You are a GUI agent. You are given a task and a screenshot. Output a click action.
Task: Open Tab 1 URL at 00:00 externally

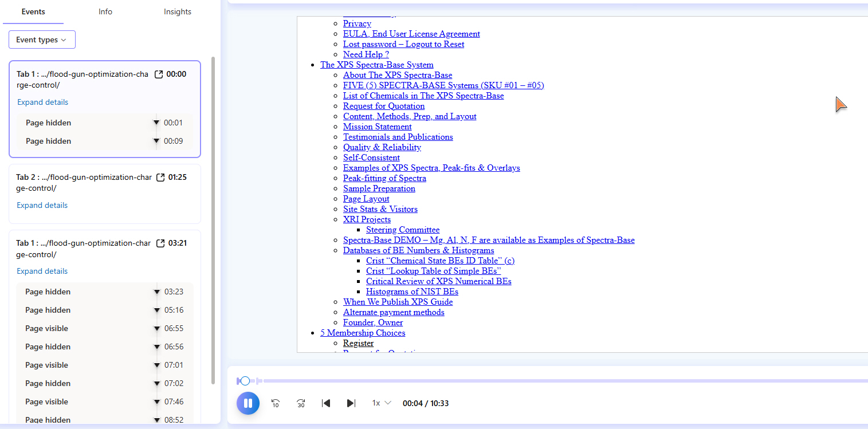[x=159, y=74]
